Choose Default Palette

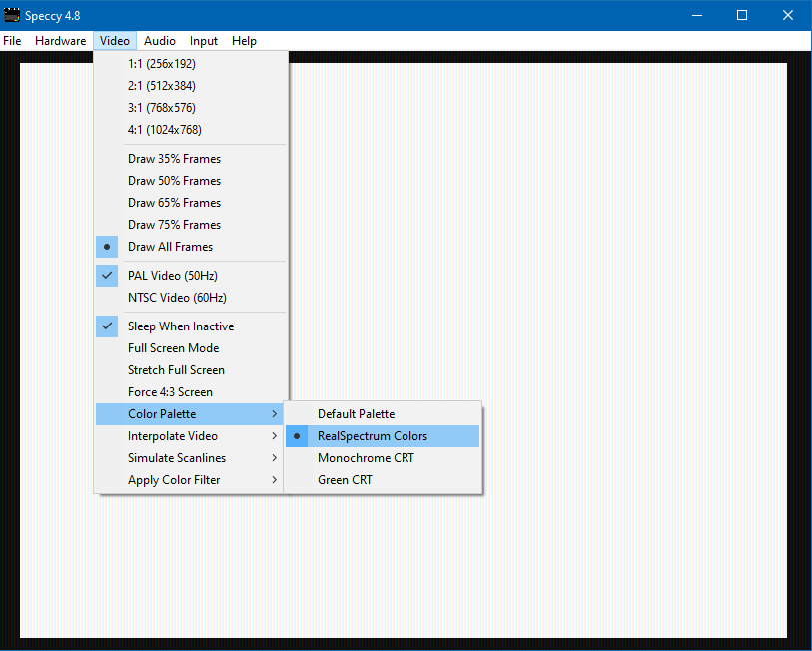383,414
